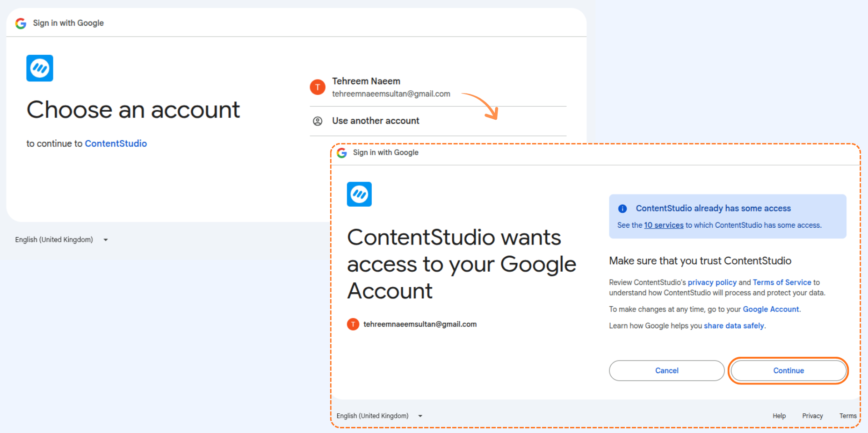The width and height of the screenshot is (868, 433).
Task: Click 'Sign in with Google' text in Choose an account header
Action: pyautogui.click(x=68, y=23)
